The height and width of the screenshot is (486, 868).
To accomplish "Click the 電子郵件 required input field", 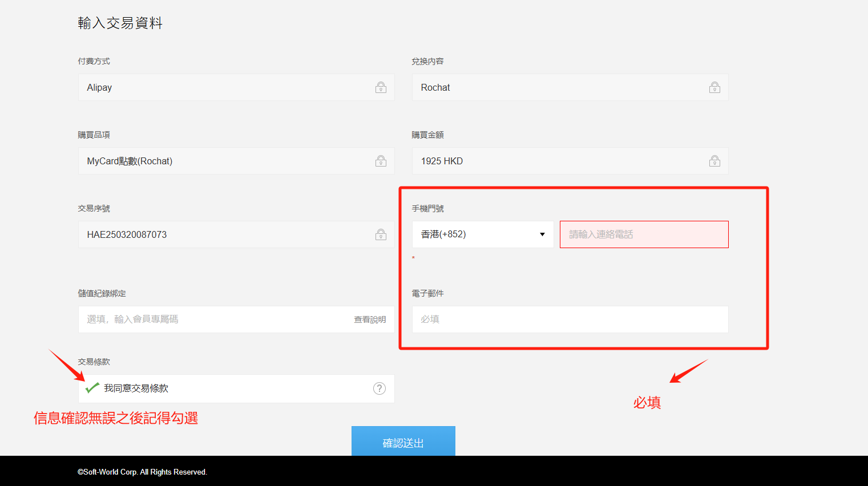I will 570,319.
